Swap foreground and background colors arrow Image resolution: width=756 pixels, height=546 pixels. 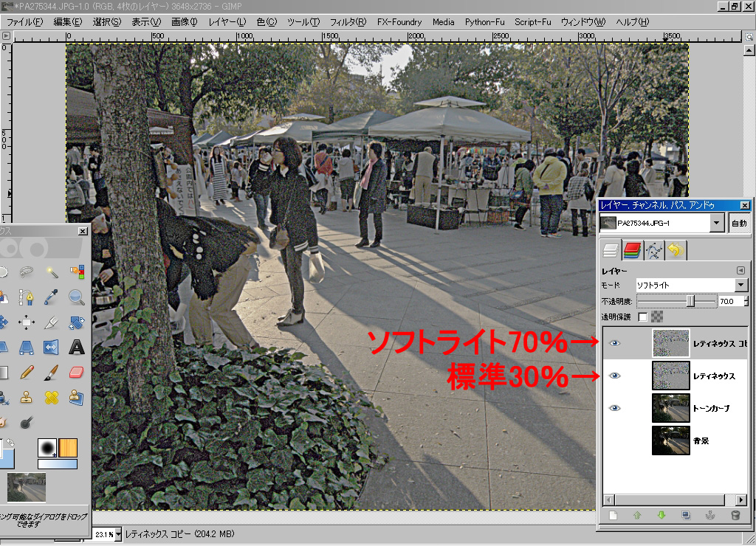coord(10,443)
